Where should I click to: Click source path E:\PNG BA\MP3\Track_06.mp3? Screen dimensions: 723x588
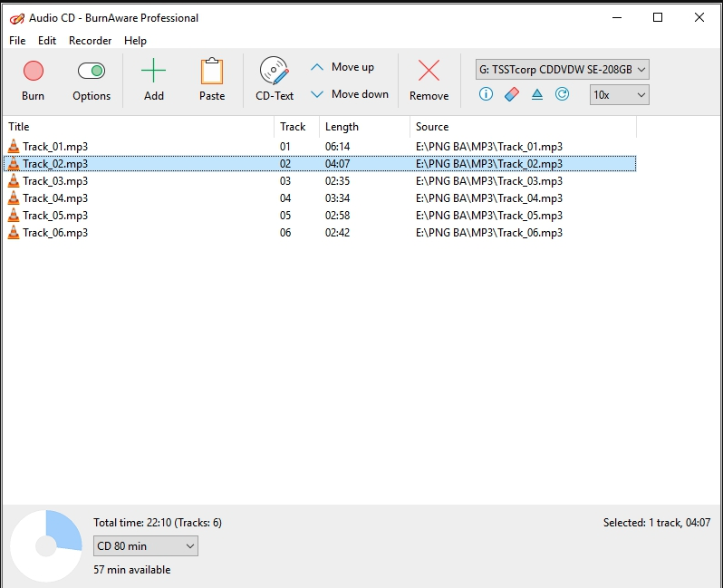click(489, 233)
